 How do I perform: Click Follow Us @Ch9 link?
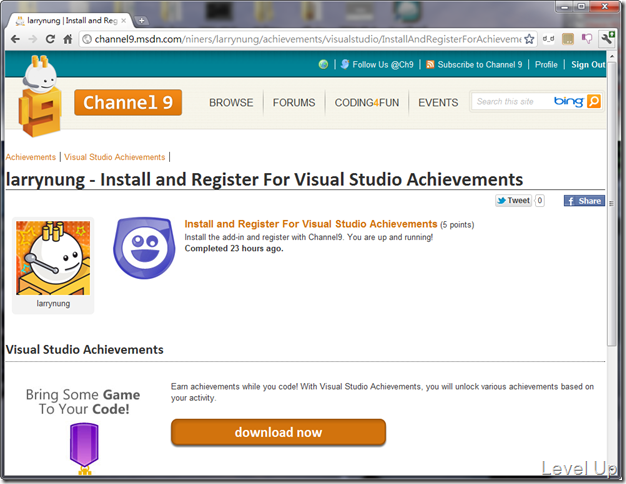pos(382,65)
